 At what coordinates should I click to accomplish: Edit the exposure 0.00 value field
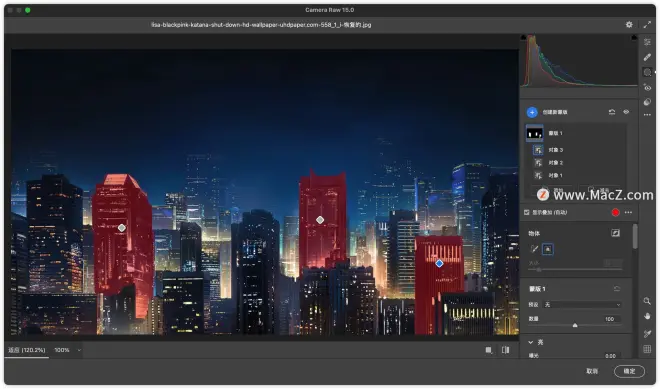click(x=610, y=356)
